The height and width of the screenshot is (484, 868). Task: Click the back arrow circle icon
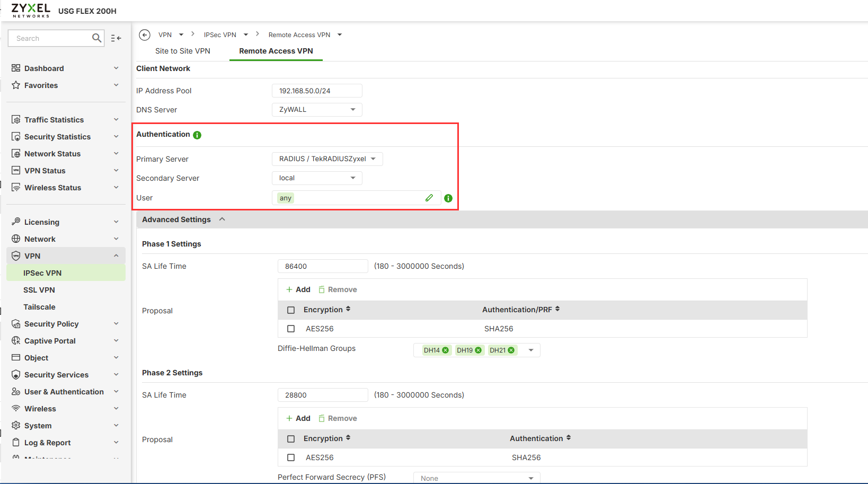145,35
